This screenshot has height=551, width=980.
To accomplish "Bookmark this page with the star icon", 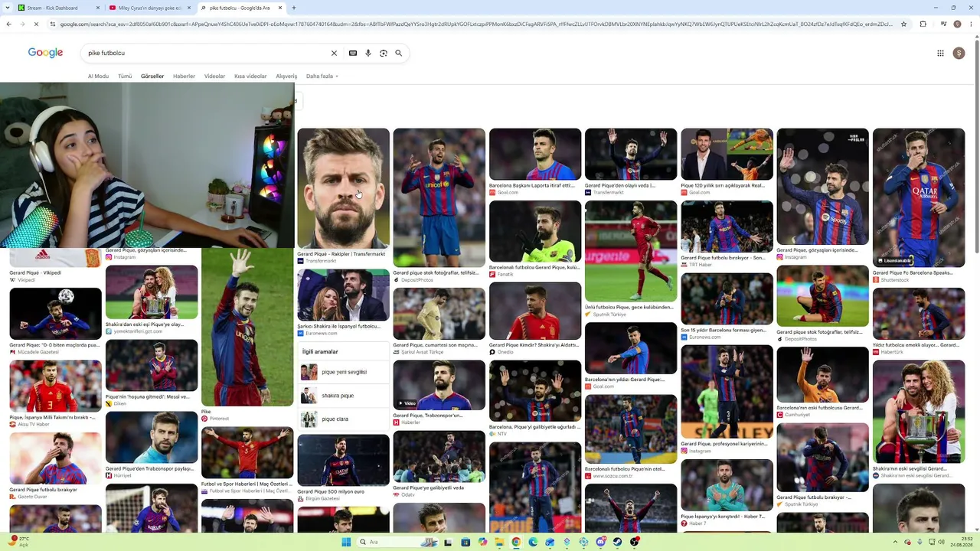I will click(903, 24).
